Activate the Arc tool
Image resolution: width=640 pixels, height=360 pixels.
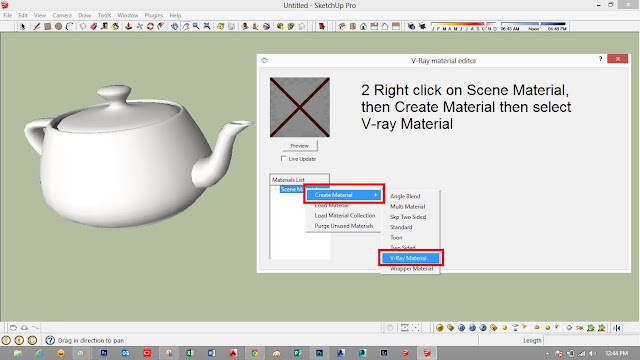click(69, 27)
